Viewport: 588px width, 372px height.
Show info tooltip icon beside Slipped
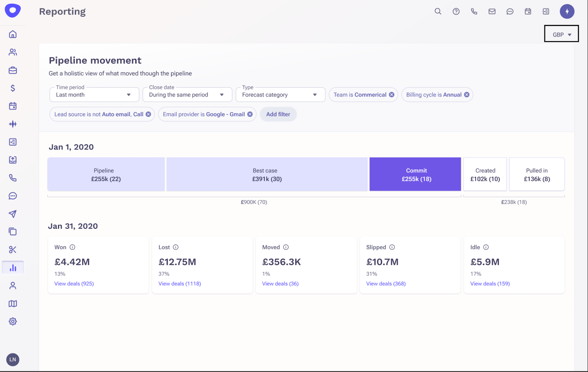pos(392,247)
